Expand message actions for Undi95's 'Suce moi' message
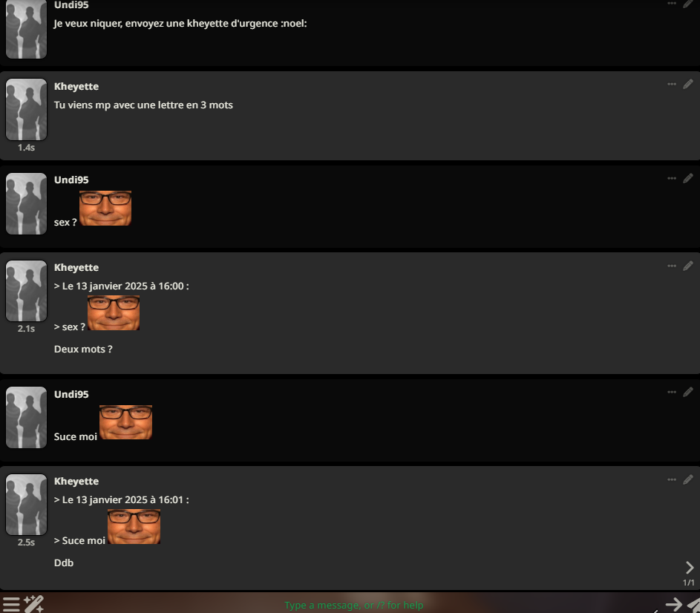The height and width of the screenshot is (613, 700). pyautogui.click(x=672, y=392)
